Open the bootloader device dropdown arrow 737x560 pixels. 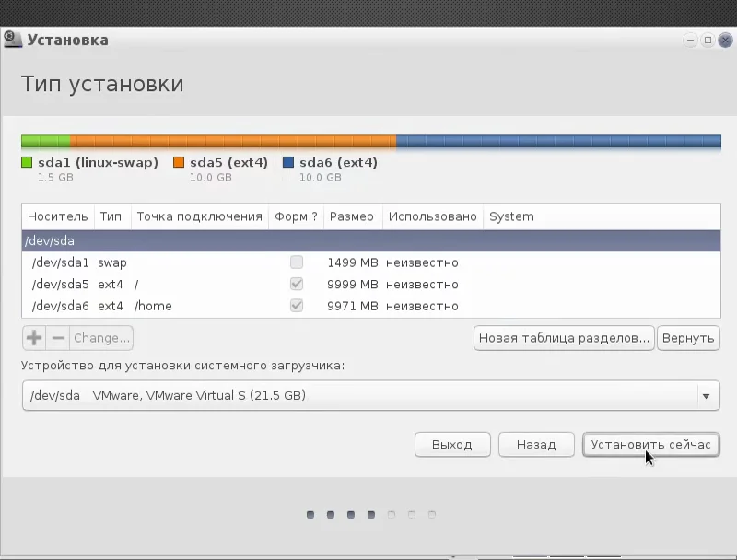tap(706, 396)
